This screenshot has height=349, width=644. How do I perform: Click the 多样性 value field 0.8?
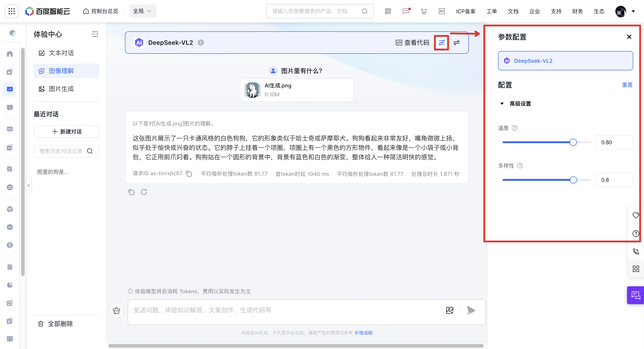(x=614, y=180)
